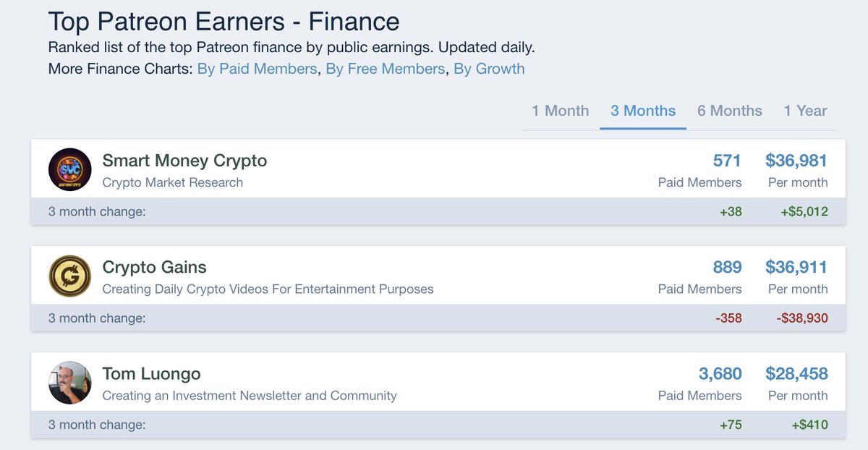
Task: Click the +75 member change value
Action: click(x=731, y=425)
